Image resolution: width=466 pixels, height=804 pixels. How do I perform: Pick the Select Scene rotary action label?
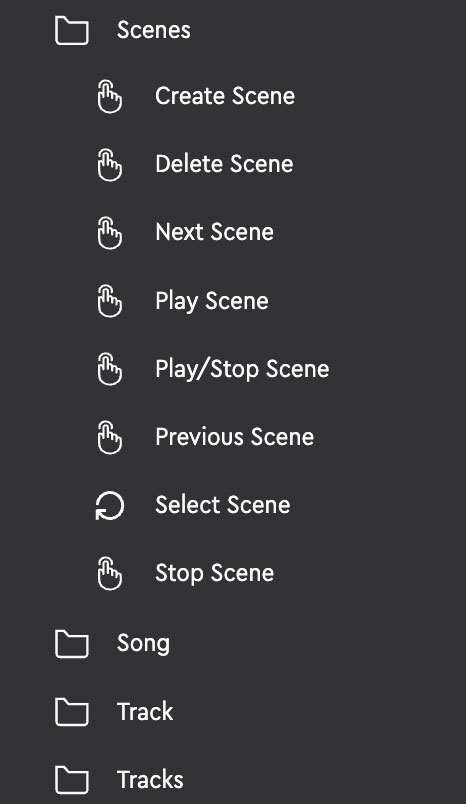click(x=223, y=505)
